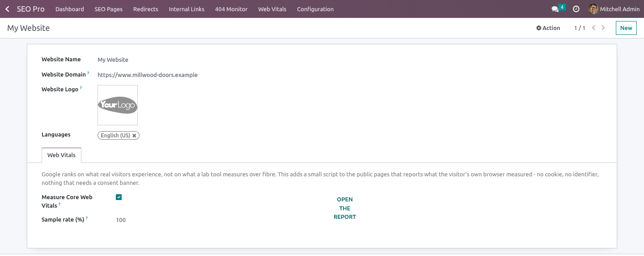Open the SEO Pro app menu
This screenshot has height=256, width=644.
coord(30,9)
